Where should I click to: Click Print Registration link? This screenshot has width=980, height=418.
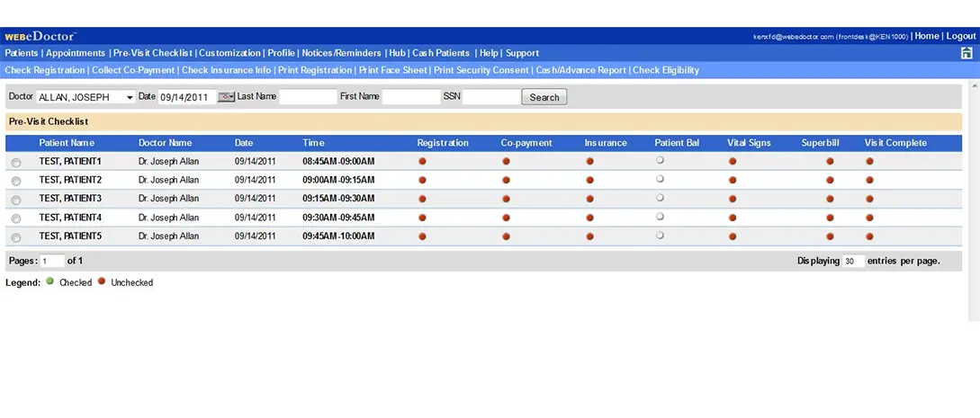[x=315, y=70]
